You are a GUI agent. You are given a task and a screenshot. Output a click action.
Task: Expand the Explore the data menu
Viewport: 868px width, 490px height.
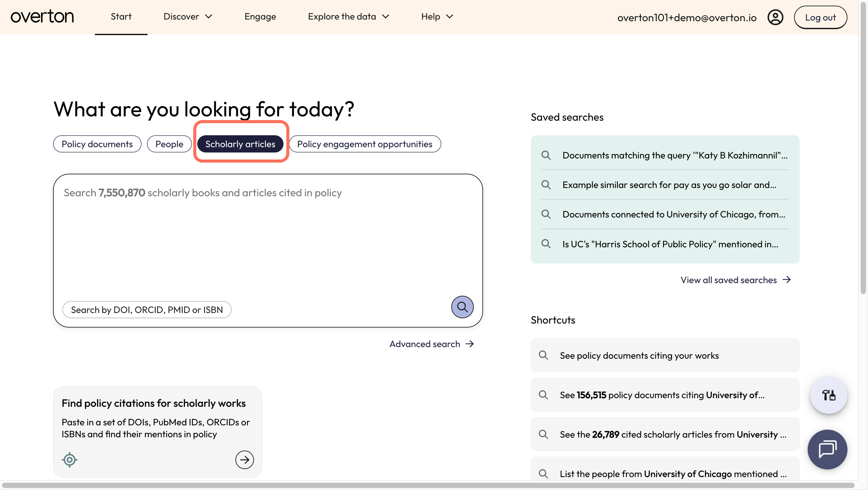click(x=349, y=17)
